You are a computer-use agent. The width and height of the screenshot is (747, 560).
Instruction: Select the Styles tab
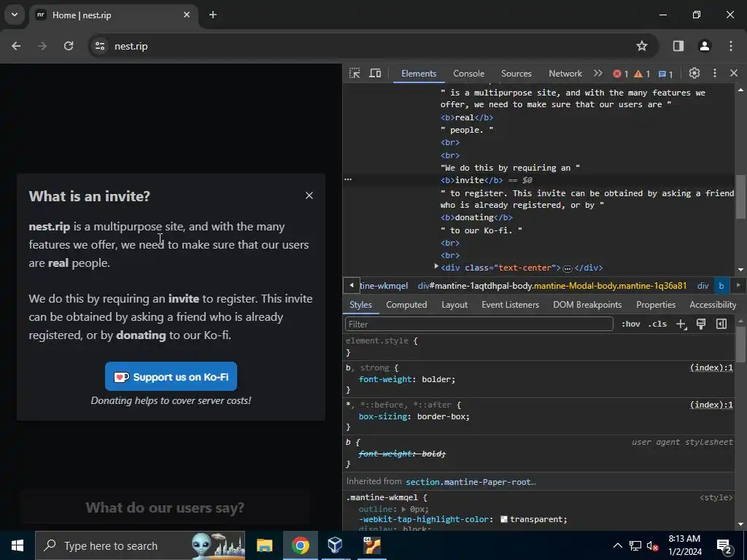pos(360,305)
